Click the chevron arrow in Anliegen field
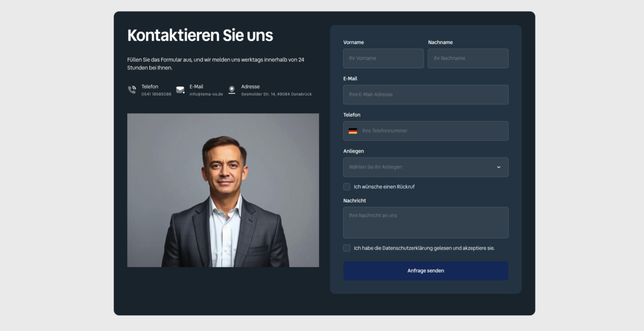 (499, 167)
